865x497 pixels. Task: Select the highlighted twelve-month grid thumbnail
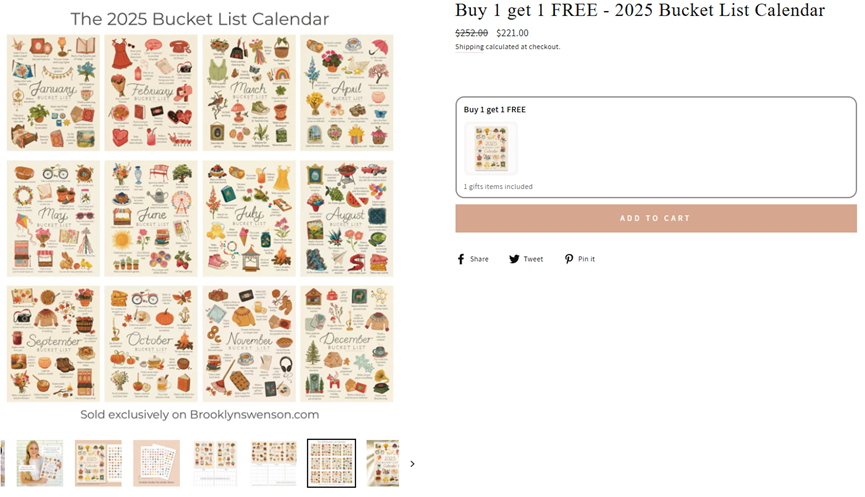(331, 463)
